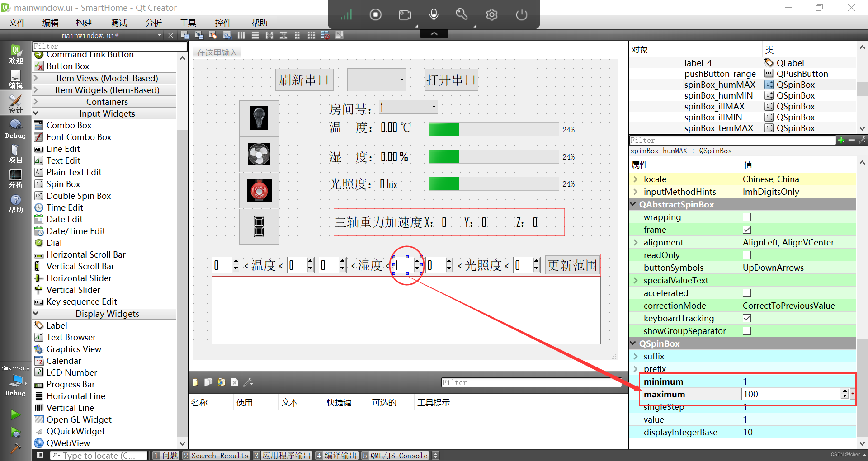The width and height of the screenshot is (868, 461).
Task: Click the 打开串口 button on form
Action: (451, 80)
